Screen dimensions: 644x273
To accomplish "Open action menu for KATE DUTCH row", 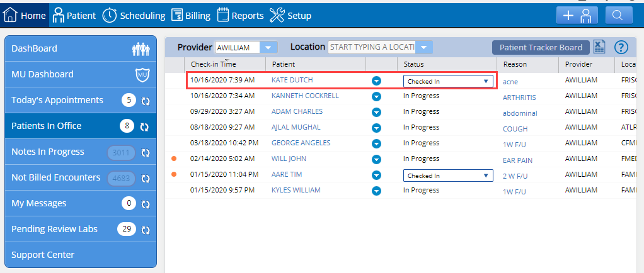I will pos(376,81).
